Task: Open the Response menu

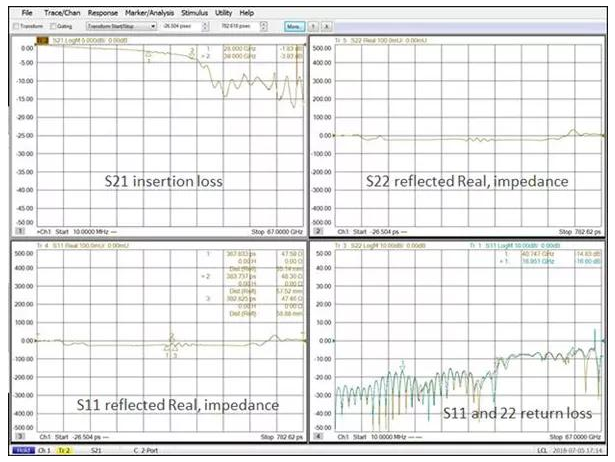Action: pos(103,13)
